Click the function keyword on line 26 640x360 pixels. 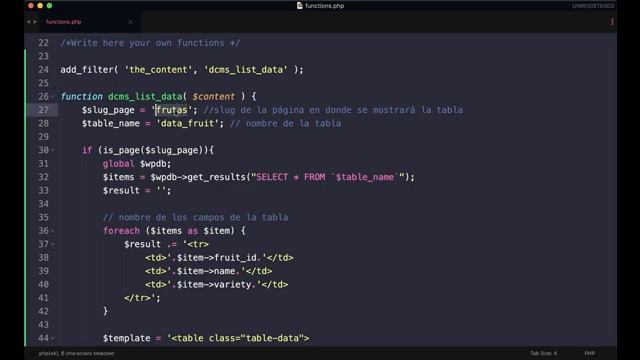[x=82, y=97]
